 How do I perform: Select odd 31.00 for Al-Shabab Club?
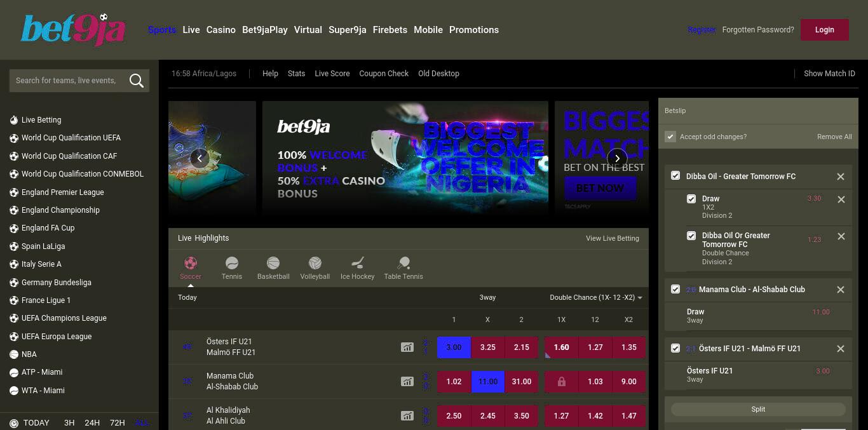[522, 382]
